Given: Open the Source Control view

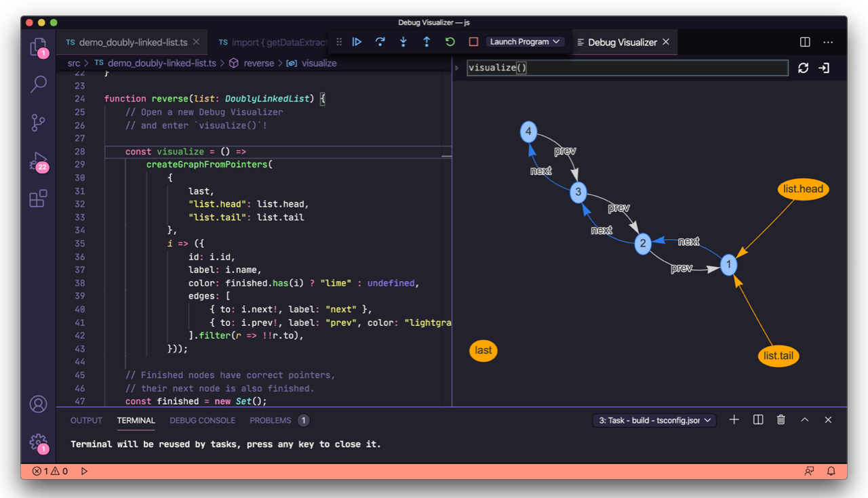Looking at the screenshot, I should tap(38, 122).
